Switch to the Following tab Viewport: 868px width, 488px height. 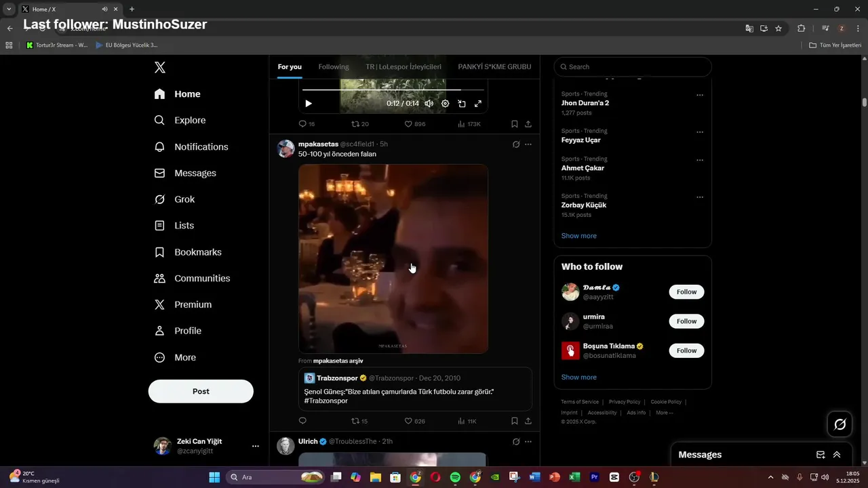(x=334, y=66)
